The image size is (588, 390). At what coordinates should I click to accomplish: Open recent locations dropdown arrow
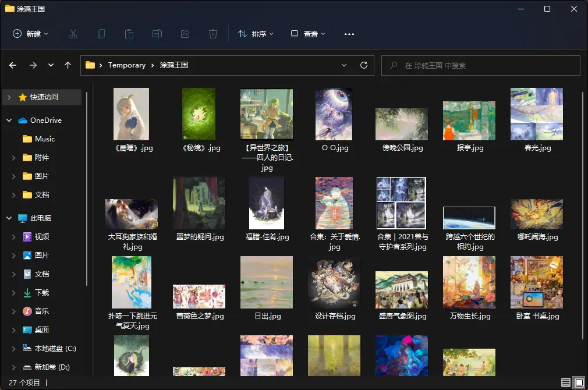click(x=51, y=65)
